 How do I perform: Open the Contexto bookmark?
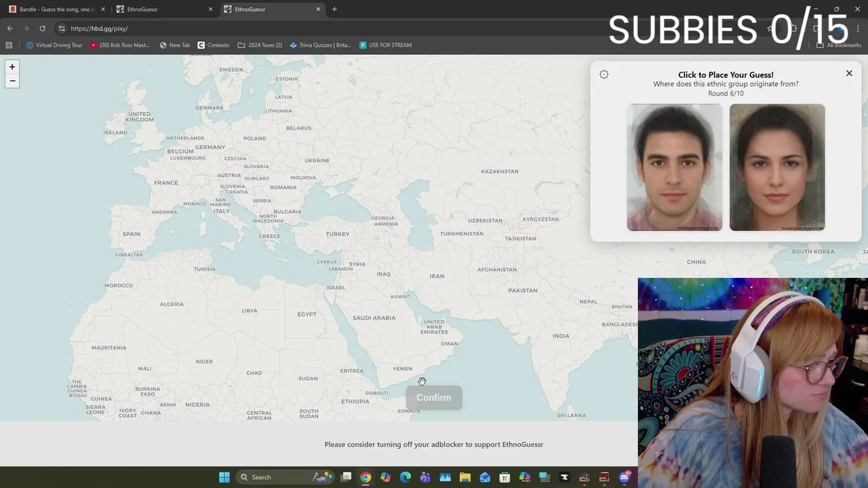pos(214,45)
